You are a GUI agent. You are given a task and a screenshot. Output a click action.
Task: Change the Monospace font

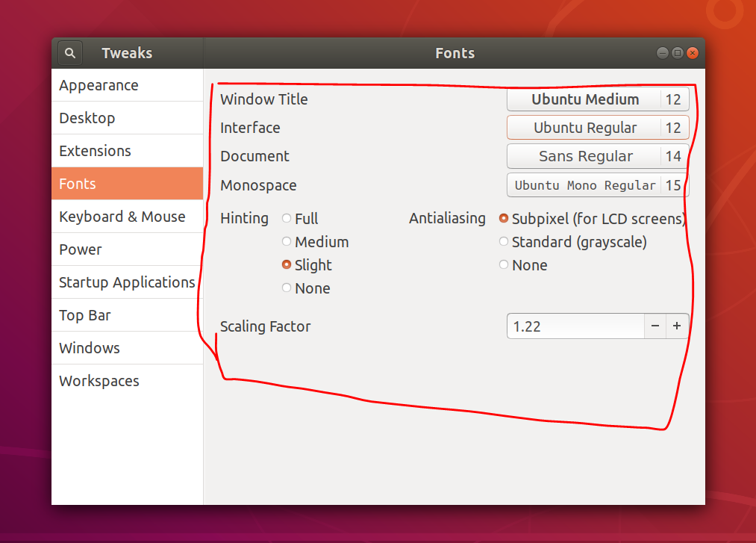[597, 184]
